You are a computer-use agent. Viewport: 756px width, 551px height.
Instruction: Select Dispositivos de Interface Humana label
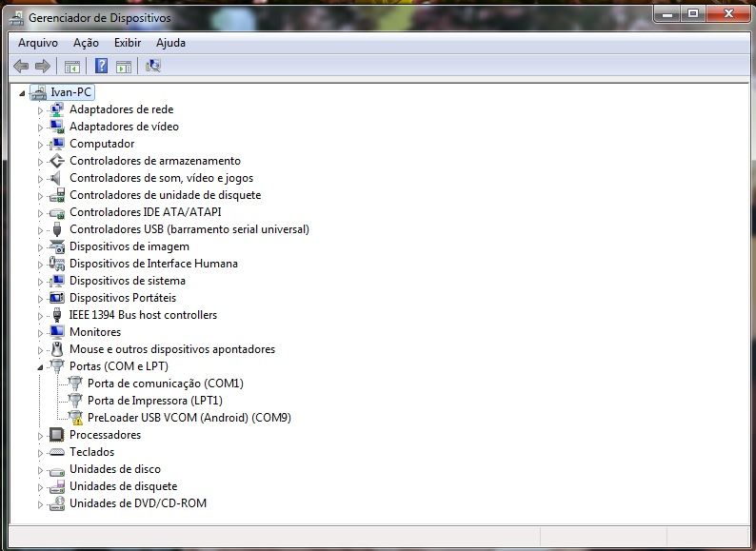153,264
